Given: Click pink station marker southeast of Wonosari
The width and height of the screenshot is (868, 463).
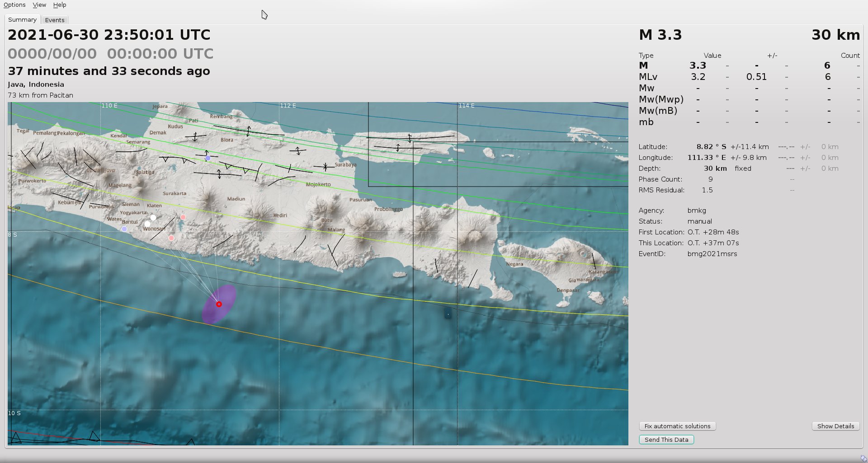Looking at the screenshot, I should (x=171, y=238).
